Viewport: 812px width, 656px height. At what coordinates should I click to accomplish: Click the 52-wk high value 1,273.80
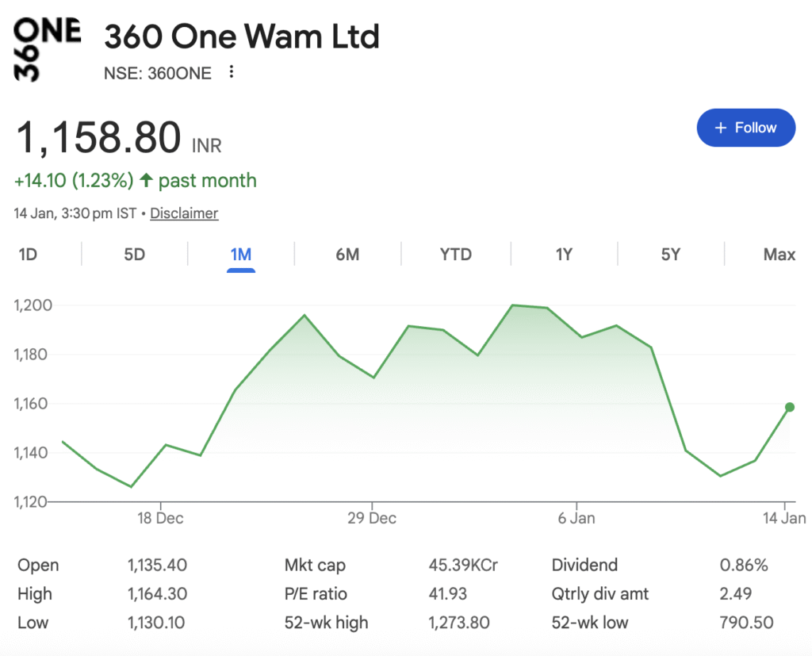pos(458,623)
